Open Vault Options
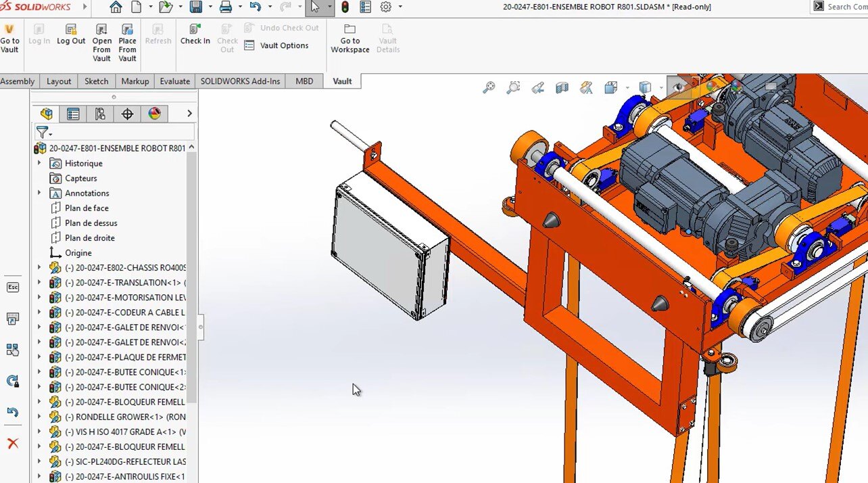This screenshot has height=483, width=868. (x=276, y=45)
